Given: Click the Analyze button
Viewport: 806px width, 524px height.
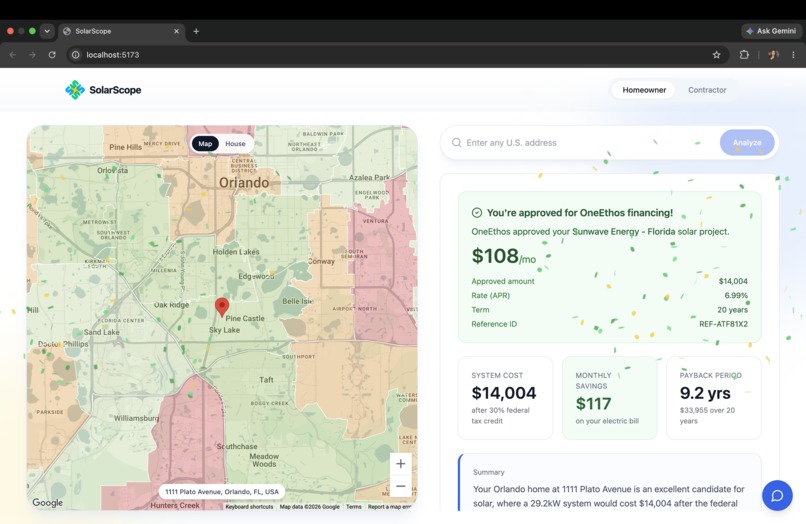Looking at the screenshot, I should click(747, 142).
